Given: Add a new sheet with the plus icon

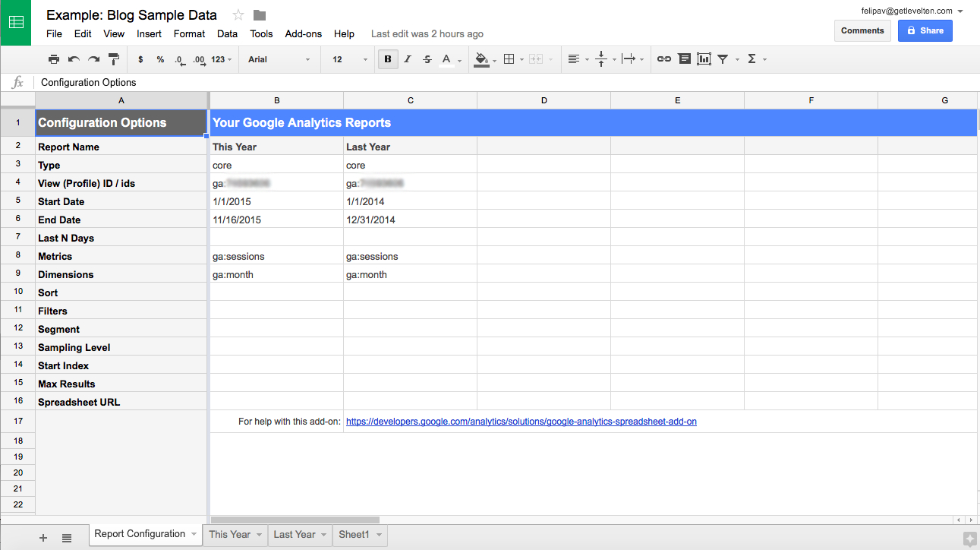Looking at the screenshot, I should (43, 536).
